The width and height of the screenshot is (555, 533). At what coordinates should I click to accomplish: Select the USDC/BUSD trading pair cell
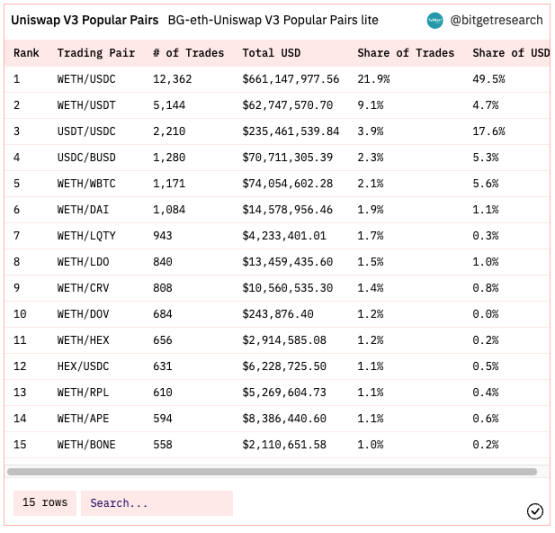[x=86, y=157]
